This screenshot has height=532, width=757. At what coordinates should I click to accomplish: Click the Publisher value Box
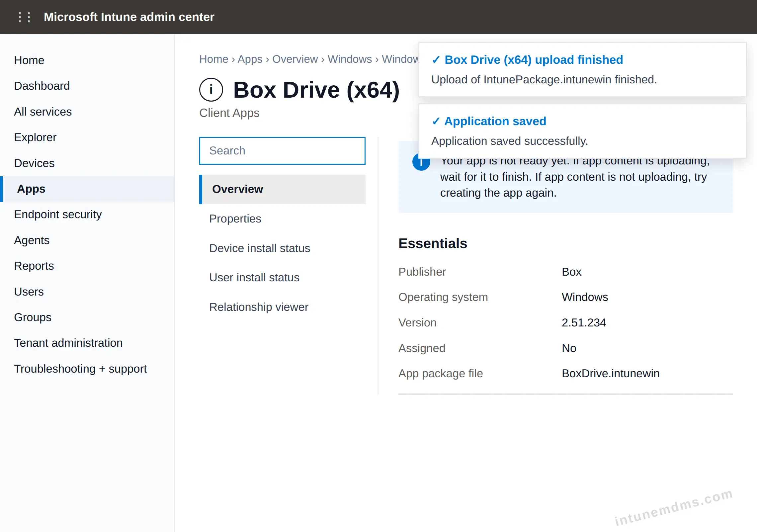click(571, 272)
